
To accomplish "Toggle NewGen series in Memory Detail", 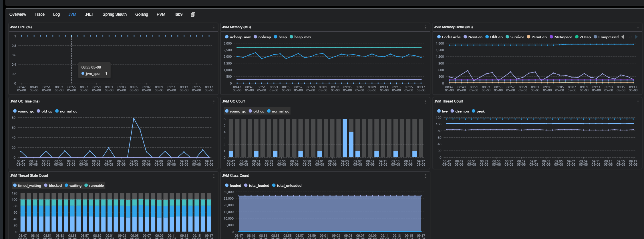I will (x=473, y=37).
